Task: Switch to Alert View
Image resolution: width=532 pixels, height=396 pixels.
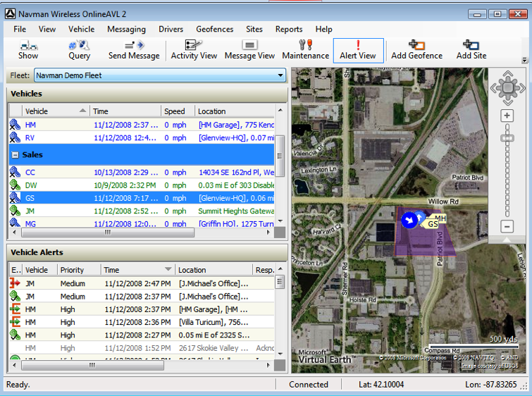Action: click(358, 50)
